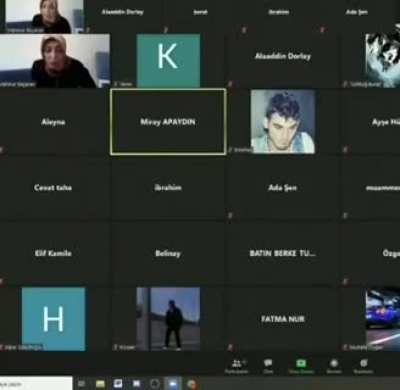This screenshot has width=400, height=390.
Task: Click the ibrahim tile beside Cevat taha
Action: click(x=168, y=188)
